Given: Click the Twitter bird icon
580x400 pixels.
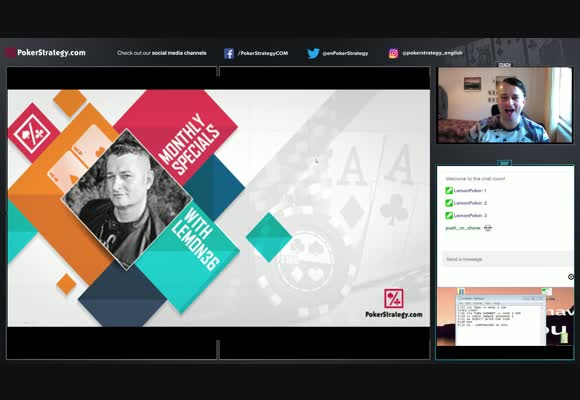Looking at the screenshot, I should point(313,53).
